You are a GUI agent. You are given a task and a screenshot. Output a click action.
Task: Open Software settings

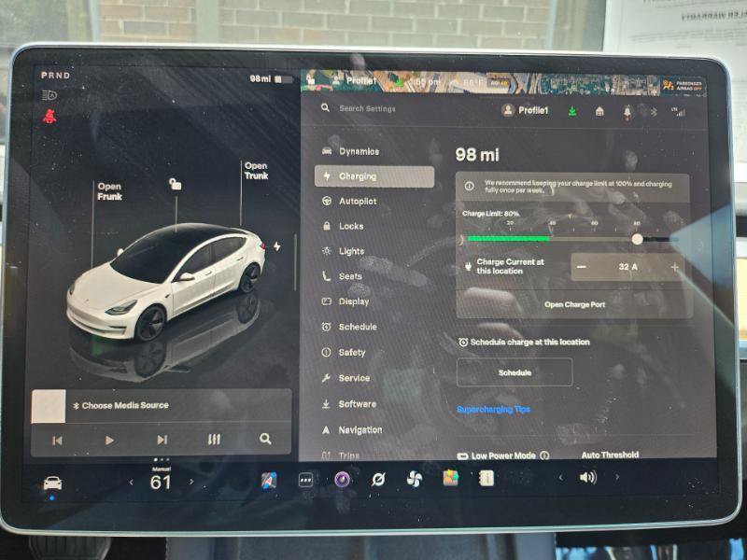tap(348, 404)
